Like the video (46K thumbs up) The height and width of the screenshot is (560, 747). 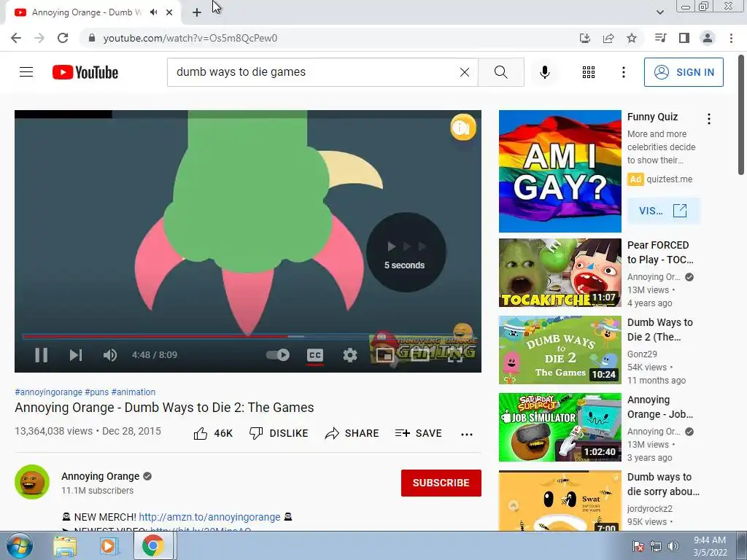point(213,433)
